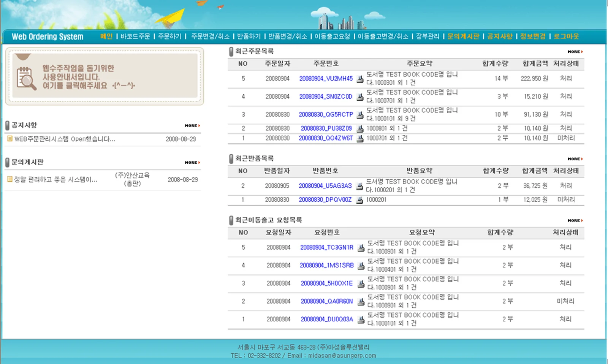Open MORE for 최근반품목록
The height and width of the screenshot is (364, 608).
coord(575,159)
